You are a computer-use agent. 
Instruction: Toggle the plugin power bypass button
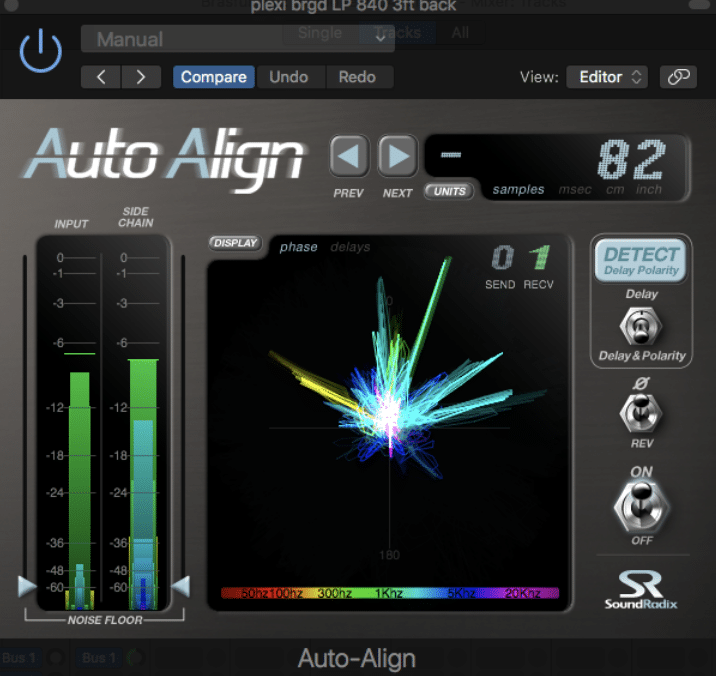click(x=41, y=51)
